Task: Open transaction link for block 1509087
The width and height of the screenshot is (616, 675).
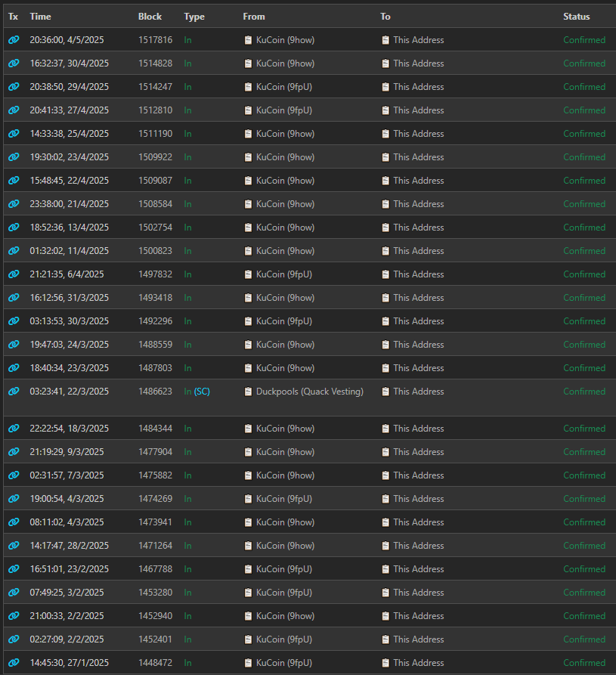Action: (14, 181)
